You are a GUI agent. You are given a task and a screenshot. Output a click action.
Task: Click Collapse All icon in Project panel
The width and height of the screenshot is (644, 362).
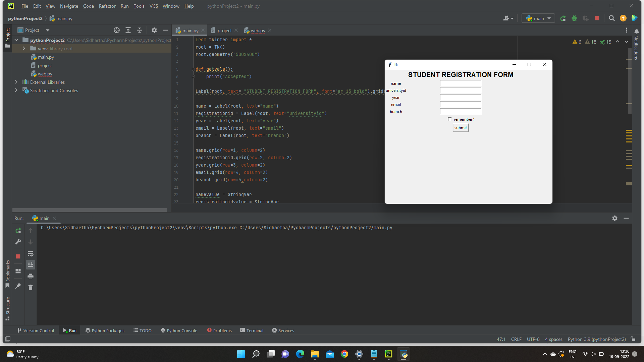(140, 30)
